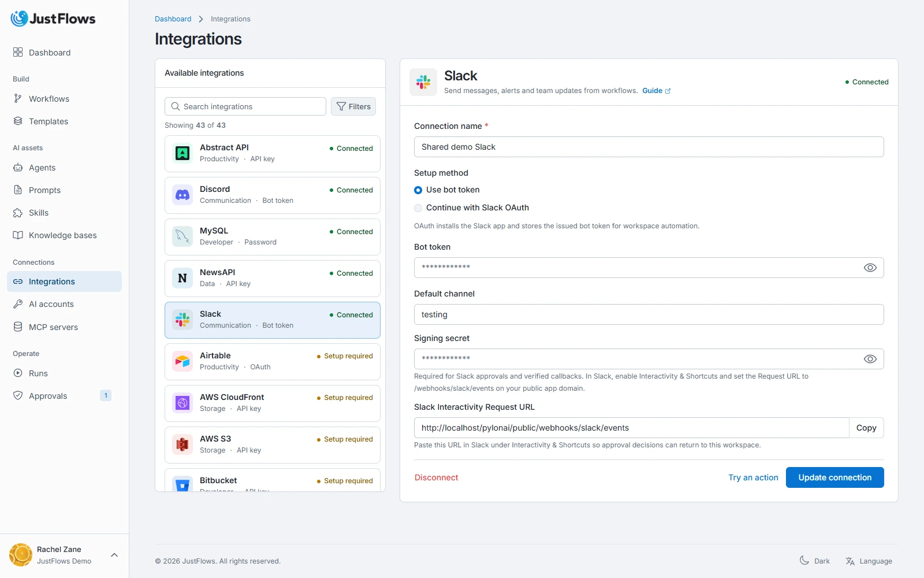Viewport: 924px width, 578px height.
Task: Open the Filters dropdown
Action: pyautogui.click(x=353, y=106)
